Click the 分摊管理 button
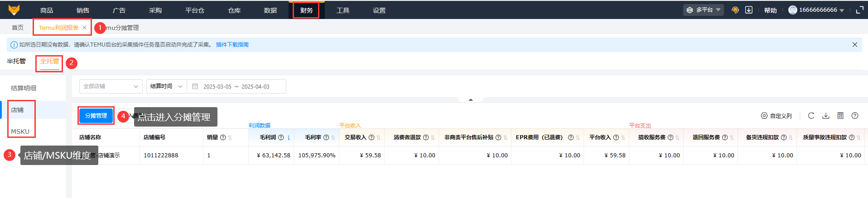Viewport: 868px width, 198px height. coord(96,116)
